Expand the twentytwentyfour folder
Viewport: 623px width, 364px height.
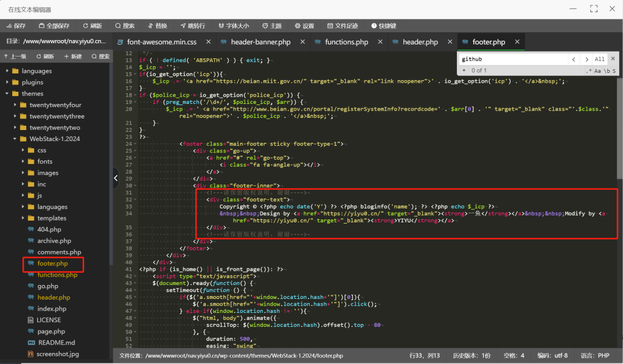[x=15, y=105]
